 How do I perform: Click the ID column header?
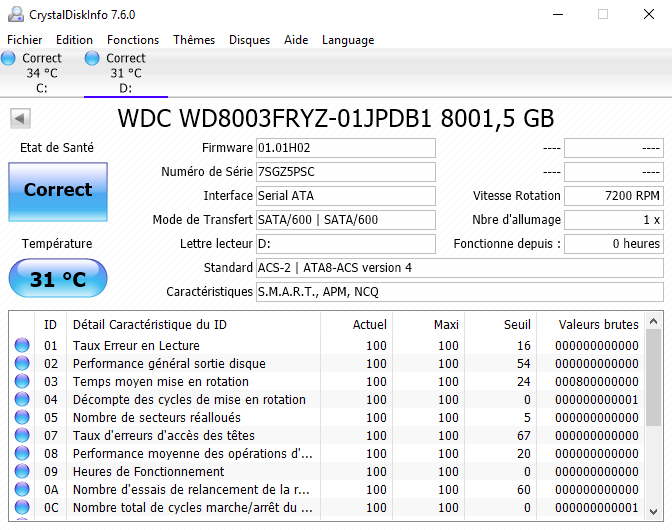[x=50, y=325]
